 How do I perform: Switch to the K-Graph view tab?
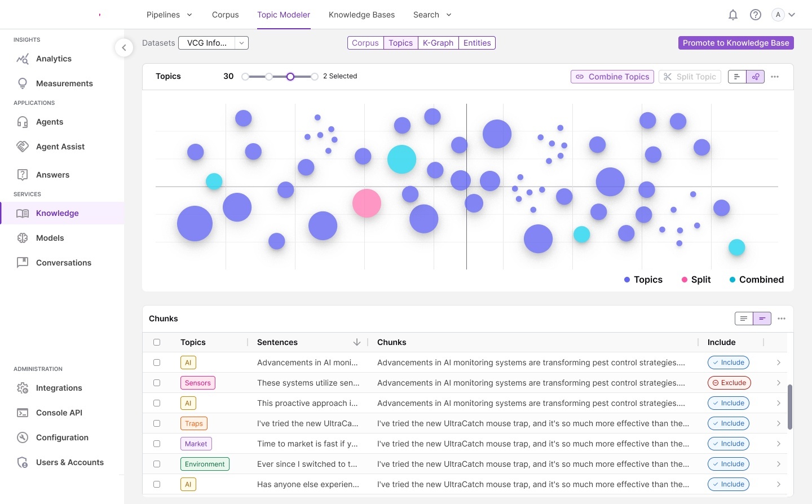[438, 43]
